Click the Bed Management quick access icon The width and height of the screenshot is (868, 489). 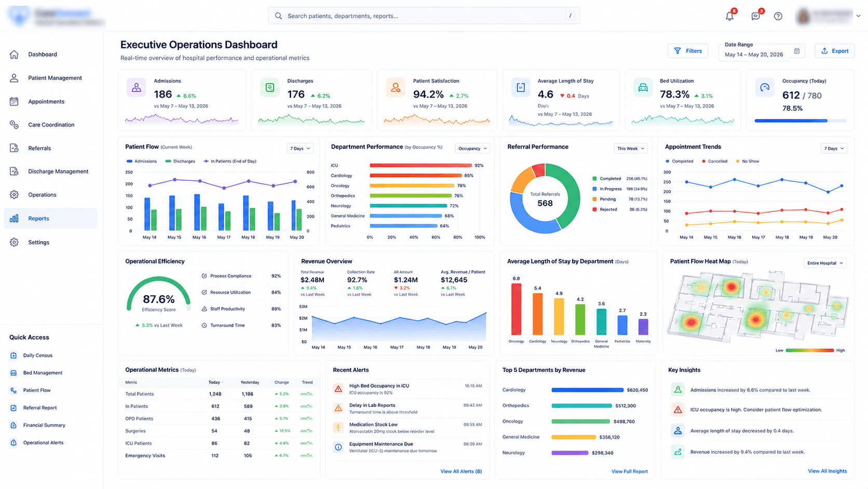[x=13, y=373]
